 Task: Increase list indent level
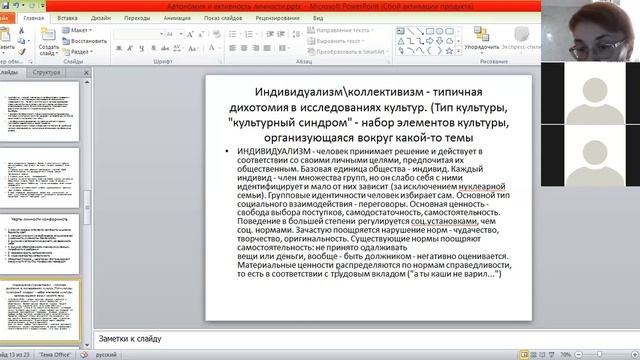281,34
